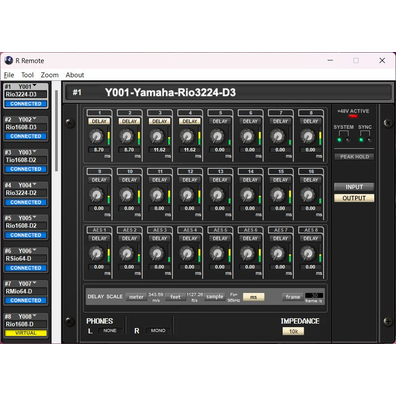Image resolution: width=396 pixels, height=396 pixels.
Task: Click the device list scrollbar
Action: click(56, 131)
